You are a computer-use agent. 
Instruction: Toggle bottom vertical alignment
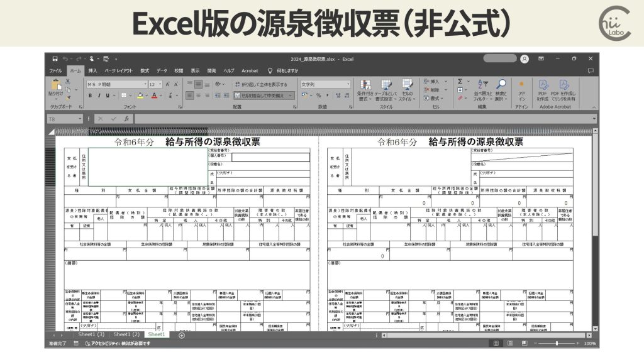click(x=207, y=84)
